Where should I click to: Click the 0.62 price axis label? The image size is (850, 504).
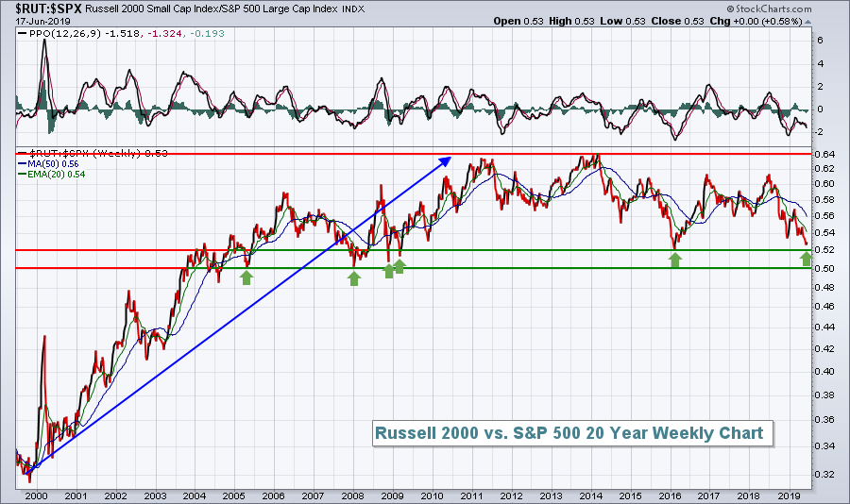click(825, 169)
